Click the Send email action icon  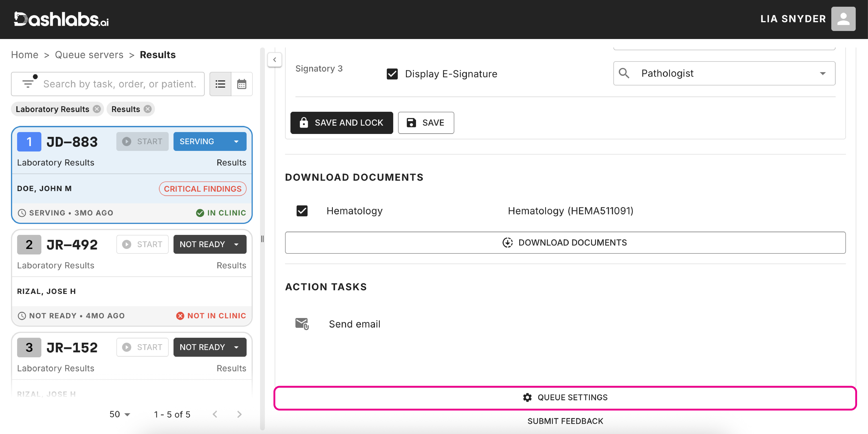302,324
